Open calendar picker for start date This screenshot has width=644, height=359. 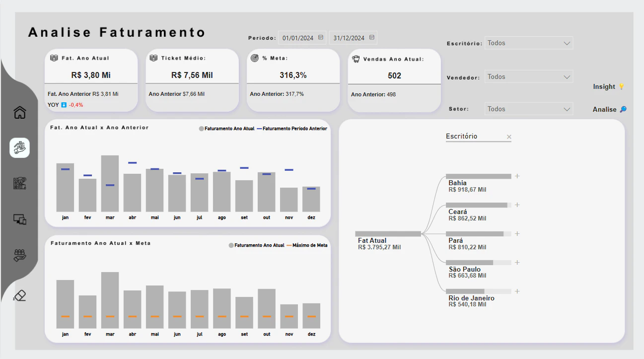[321, 37]
